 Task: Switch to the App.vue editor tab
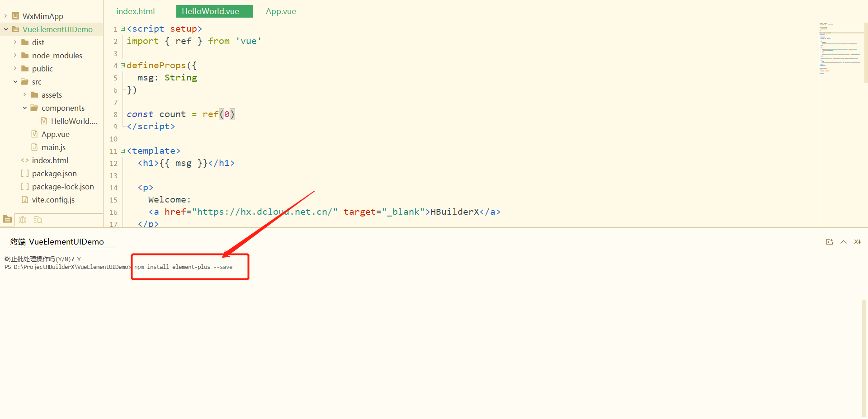pos(281,11)
